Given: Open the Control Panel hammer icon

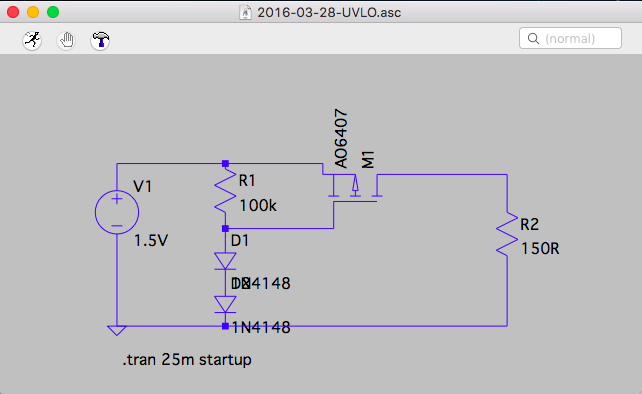Looking at the screenshot, I should pos(100,40).
